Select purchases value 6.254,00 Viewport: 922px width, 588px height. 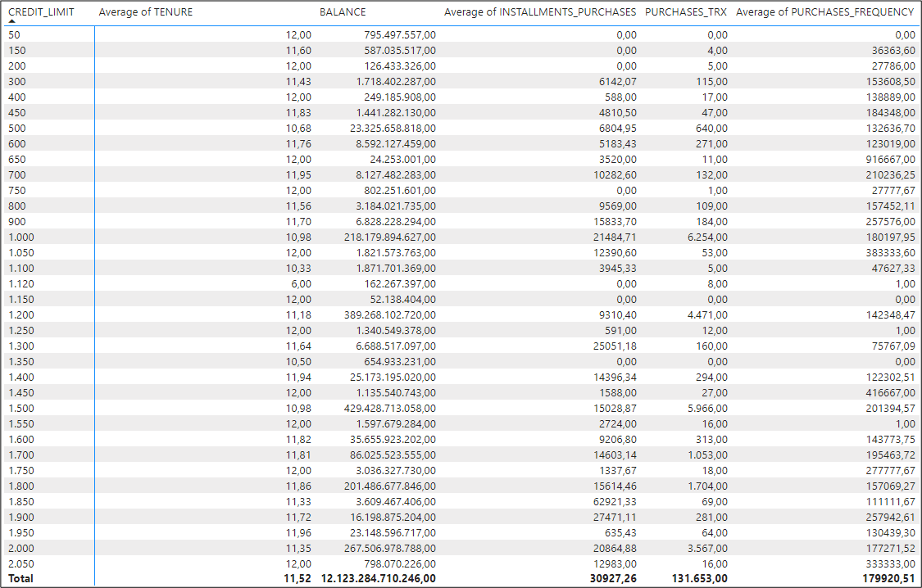(x=706, y=237)
